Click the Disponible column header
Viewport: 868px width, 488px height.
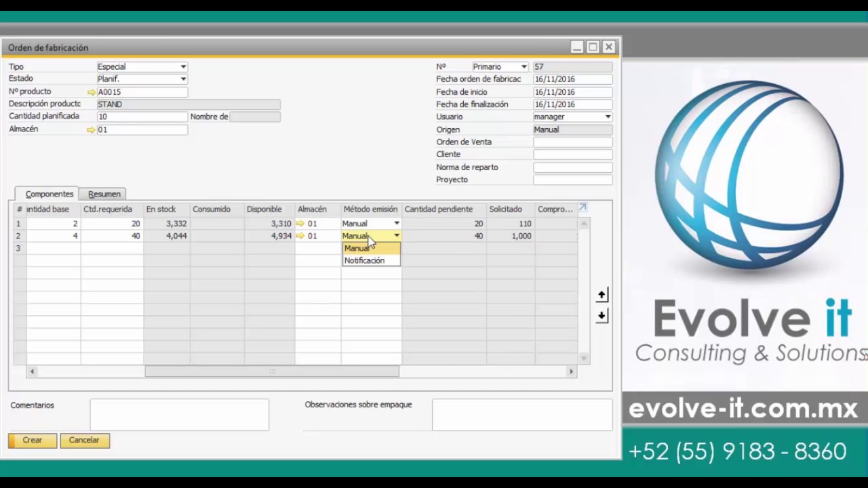click(x=269, y=209)
